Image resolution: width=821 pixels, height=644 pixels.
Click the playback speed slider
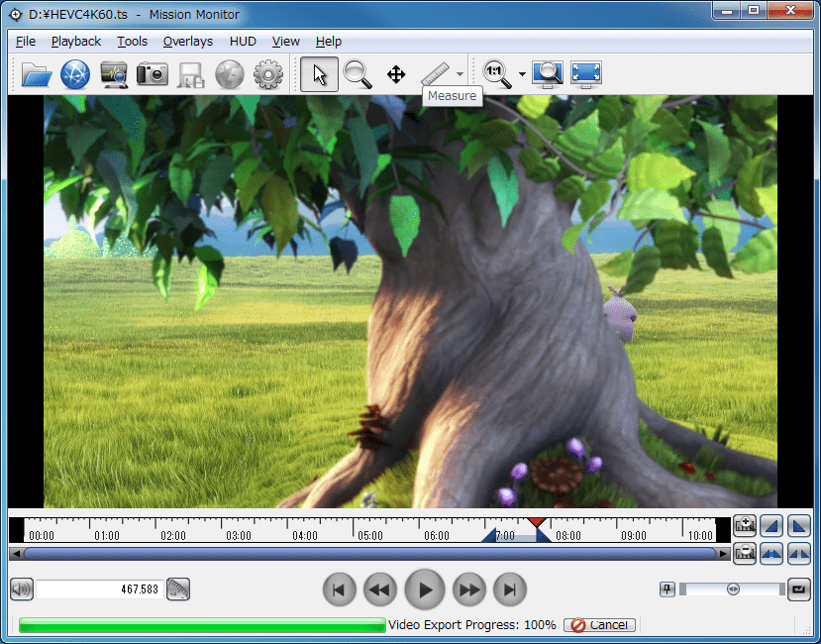pyautogui.click(x=732, y=590)
